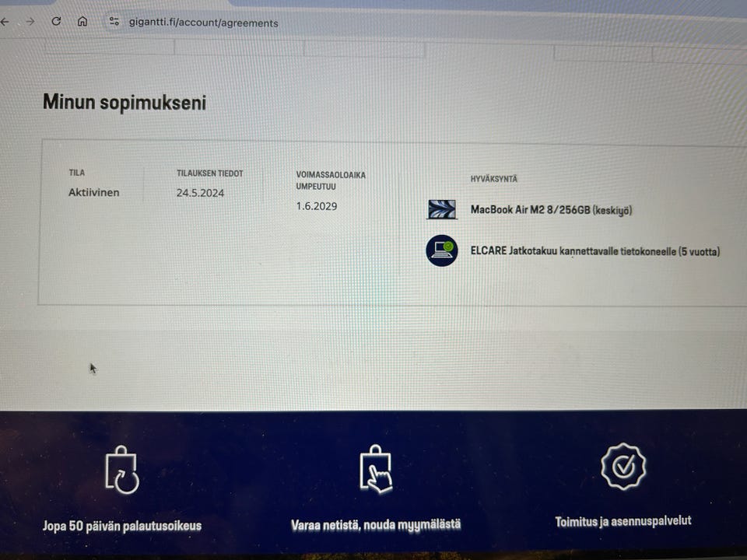Click the ELCARE laptop warranty icon
This screenshot has width=747, height=560.
[442, 250]
